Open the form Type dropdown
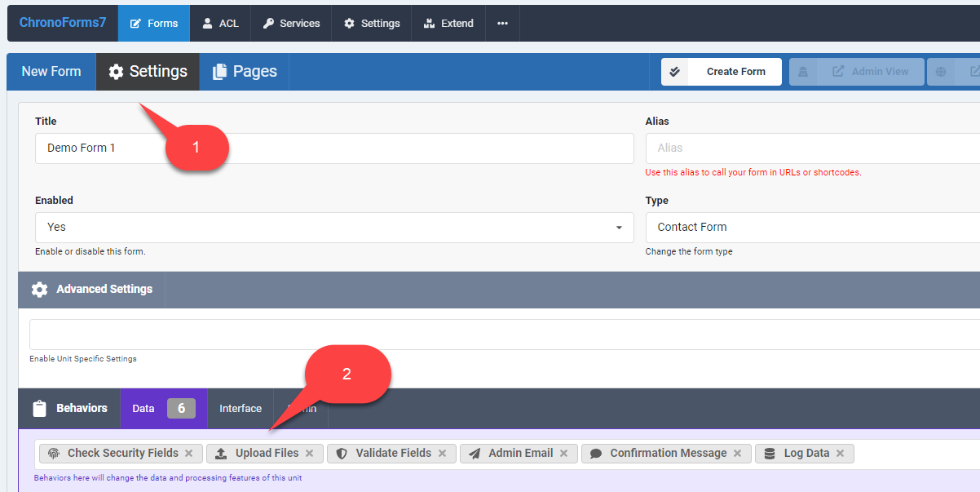The height and width of the screenshot is (492, 980). [811, 228]
